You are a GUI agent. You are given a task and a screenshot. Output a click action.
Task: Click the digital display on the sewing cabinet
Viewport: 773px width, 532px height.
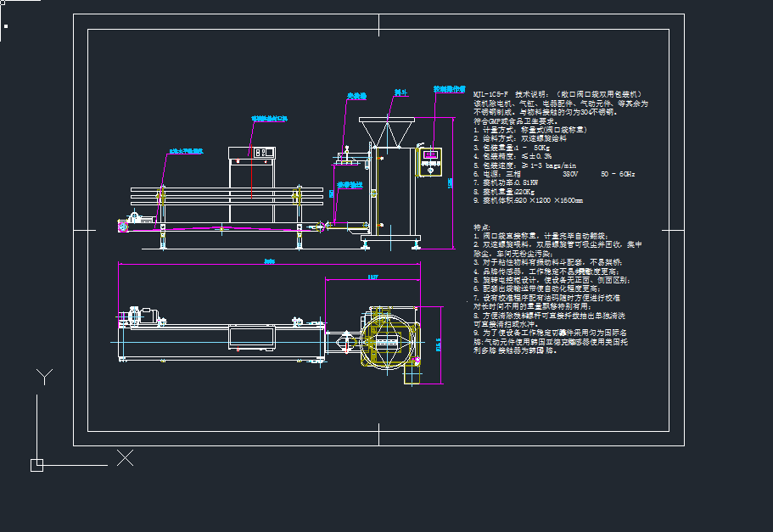(262, 154)
